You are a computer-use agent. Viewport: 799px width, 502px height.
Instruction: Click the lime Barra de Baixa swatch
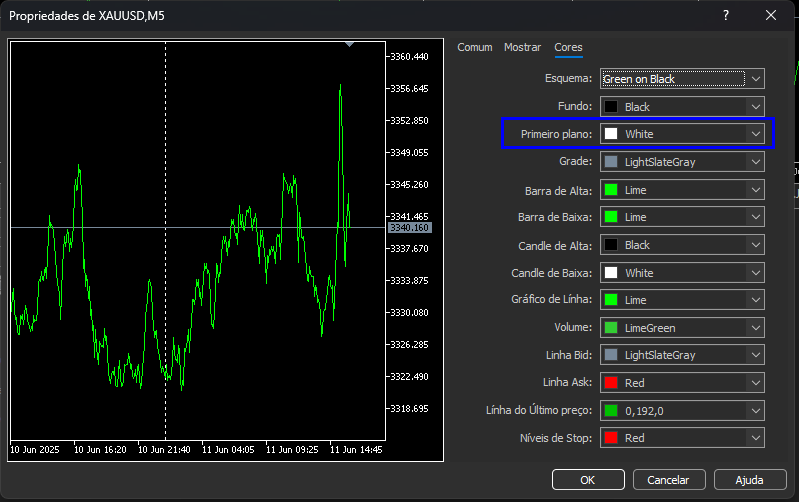point(611,217)
